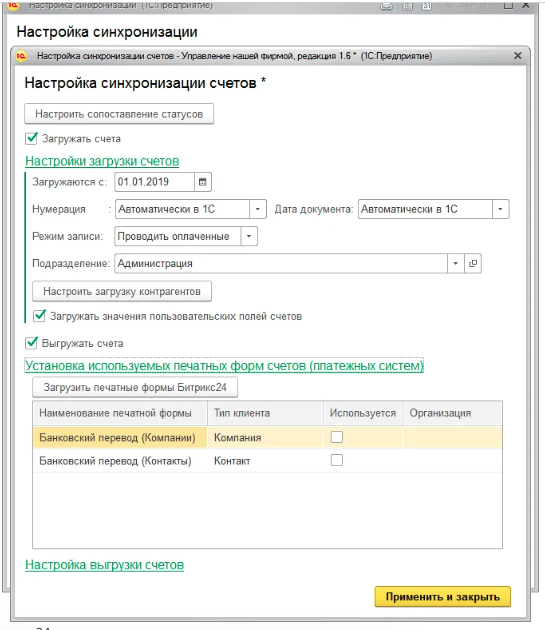This screenshot has height=630, width=545.
Task: Open the calendar icon in top title bar
Action: pyautogui.click(x=426, y=6)
